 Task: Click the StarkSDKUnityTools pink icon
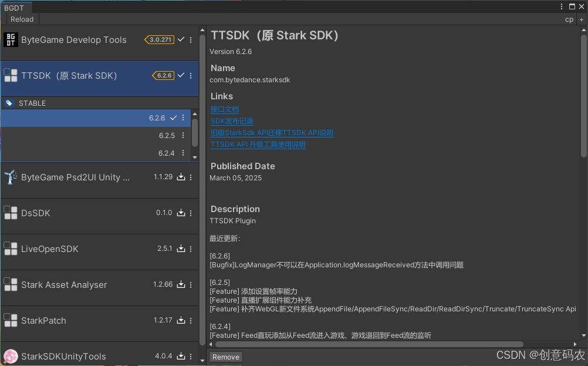[11, 356]
